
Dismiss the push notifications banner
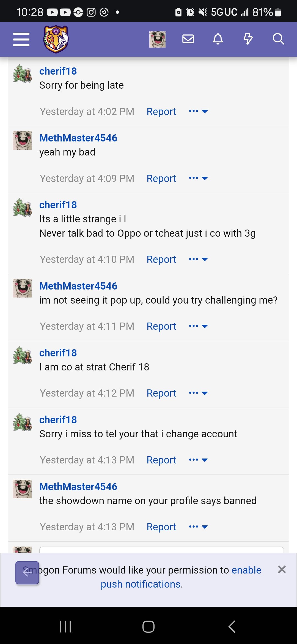(x=282, y=569)
